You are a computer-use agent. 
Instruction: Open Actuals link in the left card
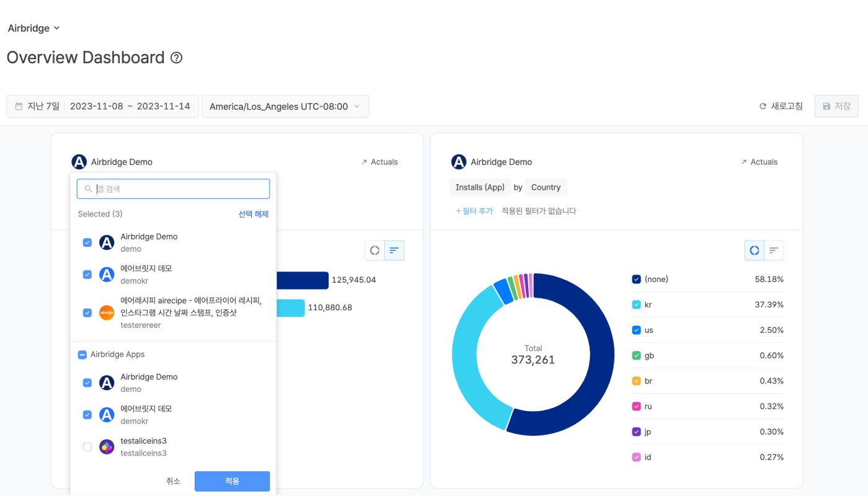(x=379, y=162)
